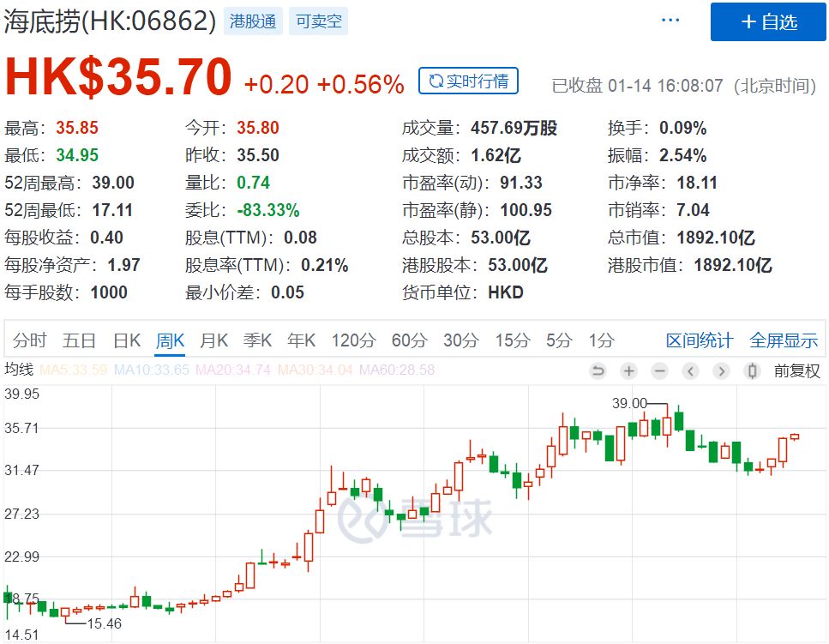The width and height of the screenshot is (829, 644).
Task: Zoom out chart with minus icon
Action: point(660,371)
